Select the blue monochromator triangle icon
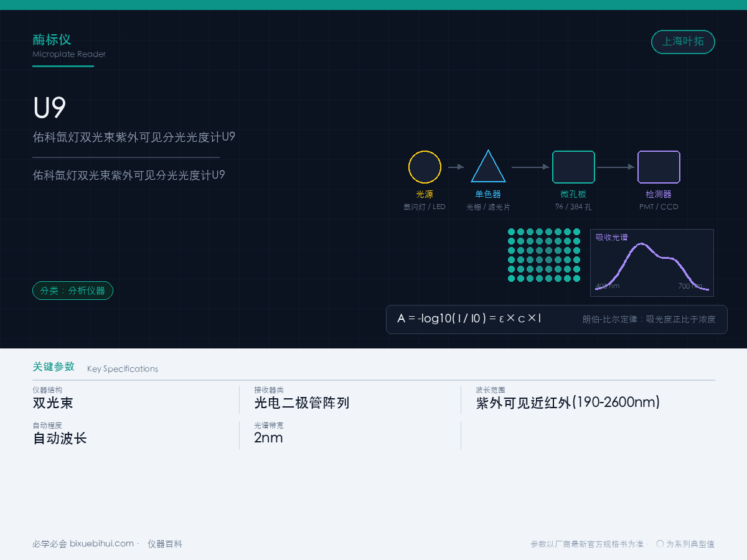Screen dimensions: 747x560 (x=488, y=166)
